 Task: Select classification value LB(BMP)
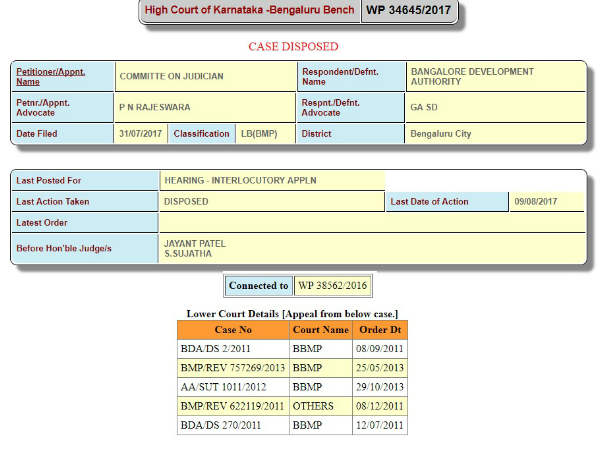tap(259, 134)
